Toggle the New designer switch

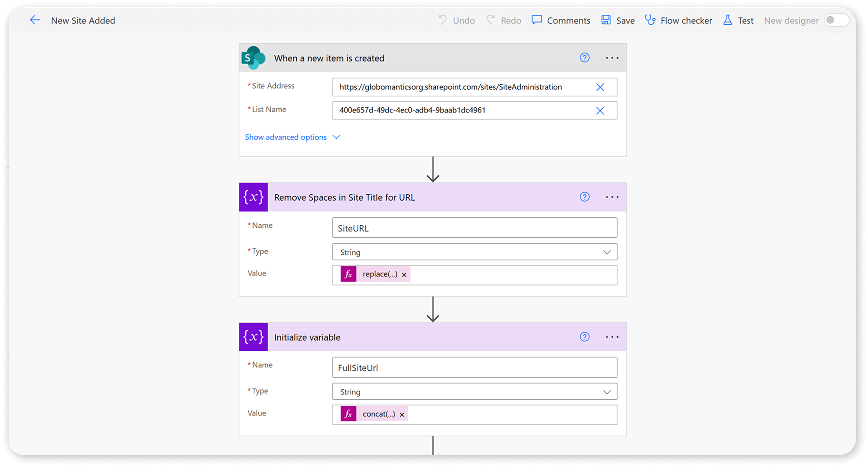point(837,20)
